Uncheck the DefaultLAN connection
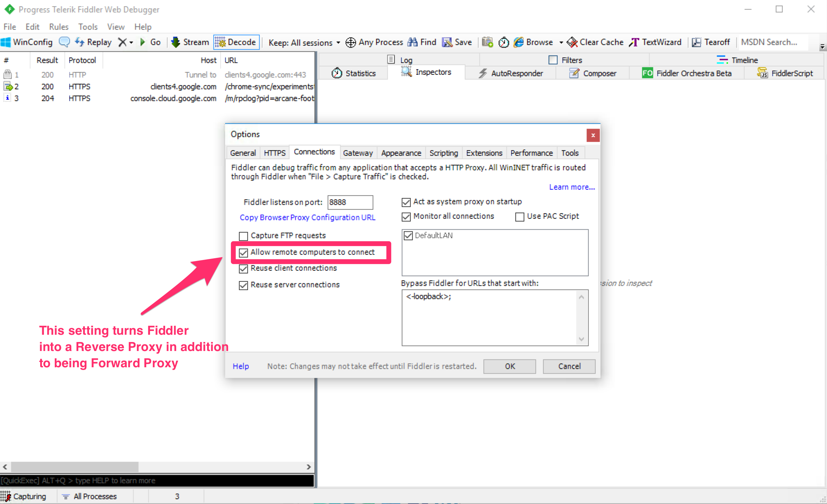Image resolution: width=827 pixels, height=504 pixels. click(408, 236)
